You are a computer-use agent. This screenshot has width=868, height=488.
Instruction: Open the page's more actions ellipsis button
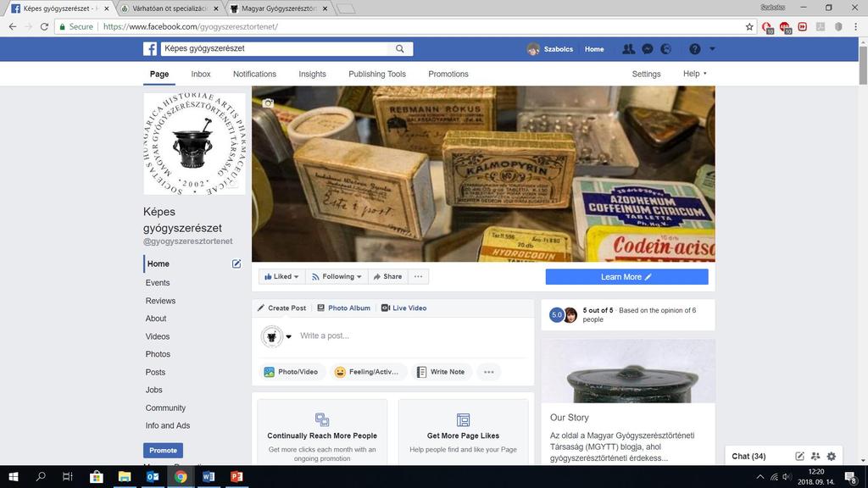(x=419, y=277)
